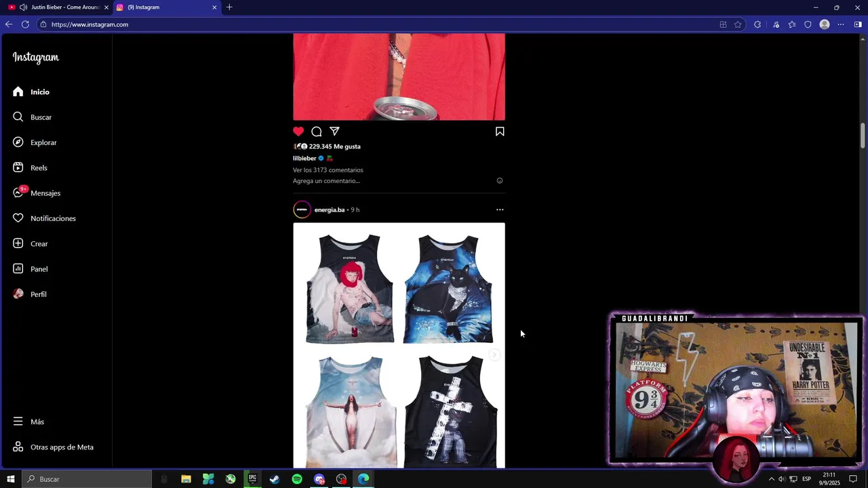
Task: Mute the audio on Justin Bieber tab
Action: (x=24, y=7)
